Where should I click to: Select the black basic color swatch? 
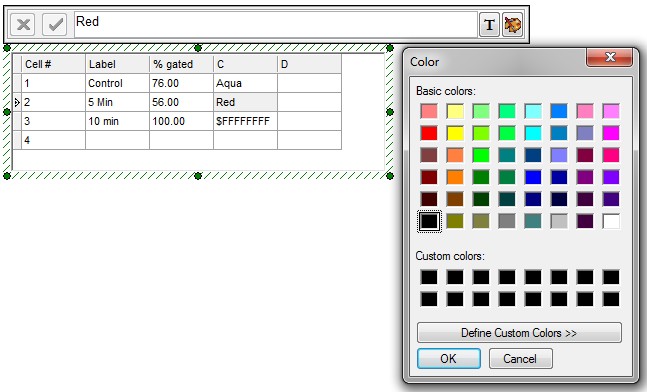tap(429, 221)
